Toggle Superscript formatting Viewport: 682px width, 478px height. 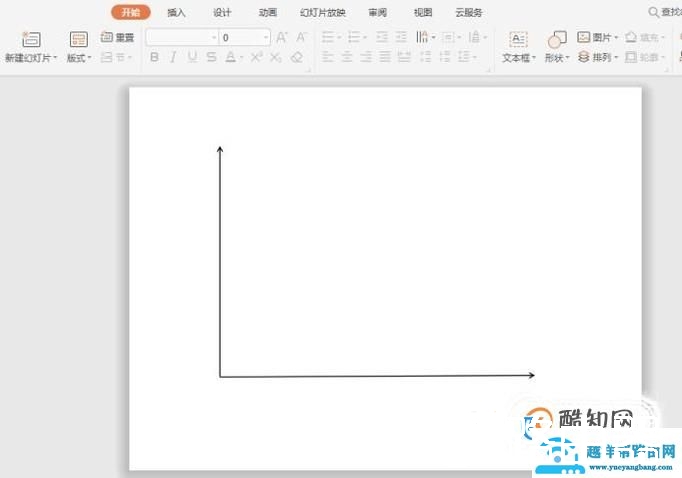coord(256,57)
